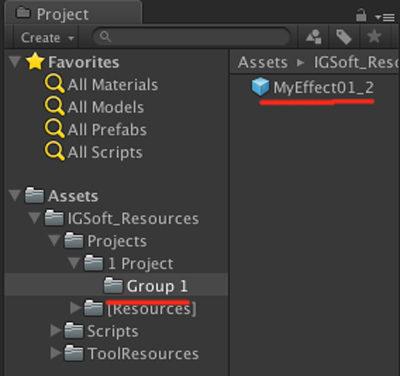Image resolution: width=400 pixels, height=376 pixels.
Task: Open the Create dropdown menu
Action: (x=47, y=38)
